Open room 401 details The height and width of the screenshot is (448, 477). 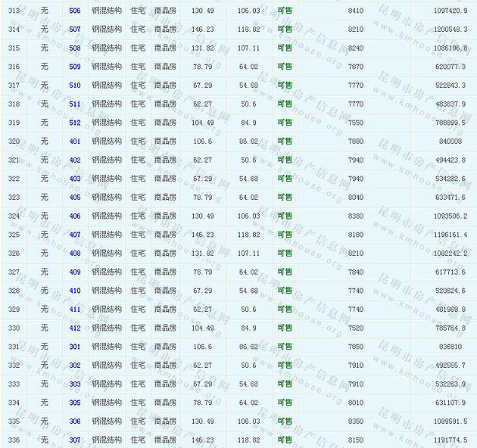tap(74, 142)
